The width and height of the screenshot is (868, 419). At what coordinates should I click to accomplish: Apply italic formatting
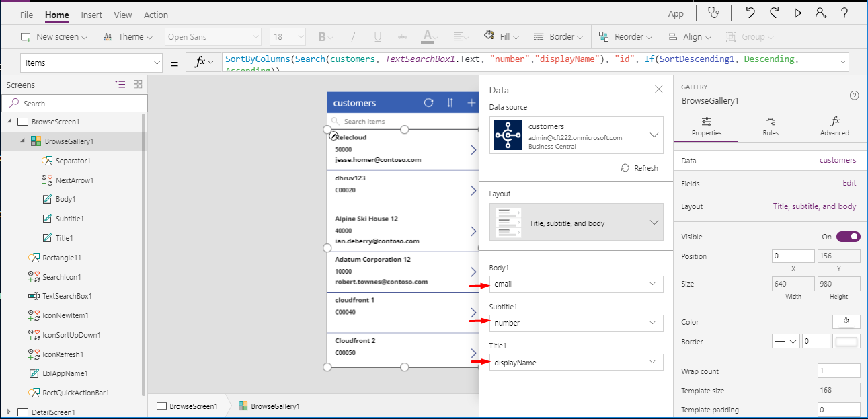[x=354, y=37]
